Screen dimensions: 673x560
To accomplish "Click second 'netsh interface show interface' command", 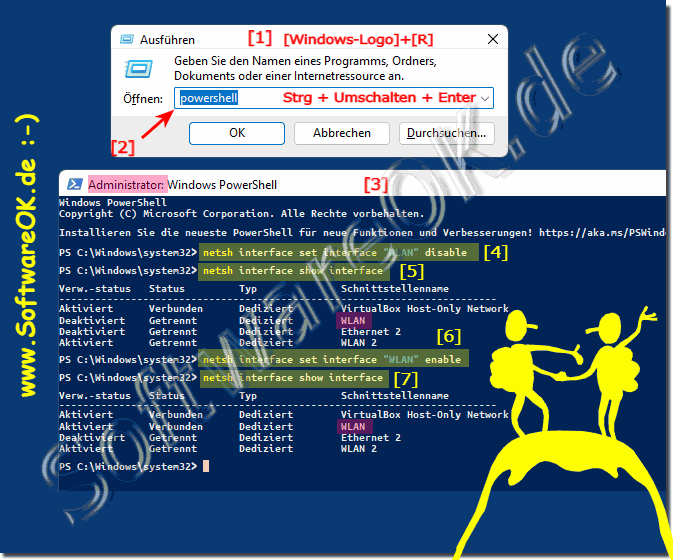I will (x=293, y=378).
